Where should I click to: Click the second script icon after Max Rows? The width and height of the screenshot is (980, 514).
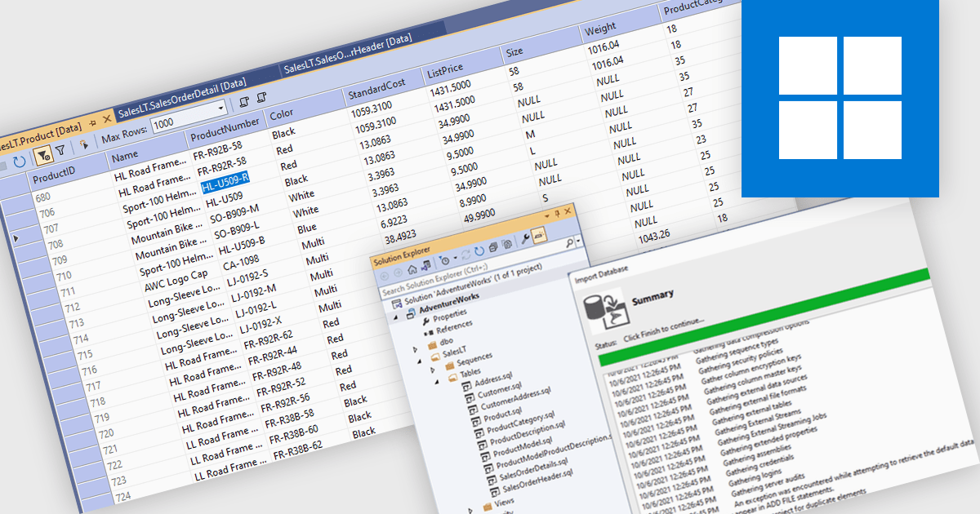(x=261, y=98)
